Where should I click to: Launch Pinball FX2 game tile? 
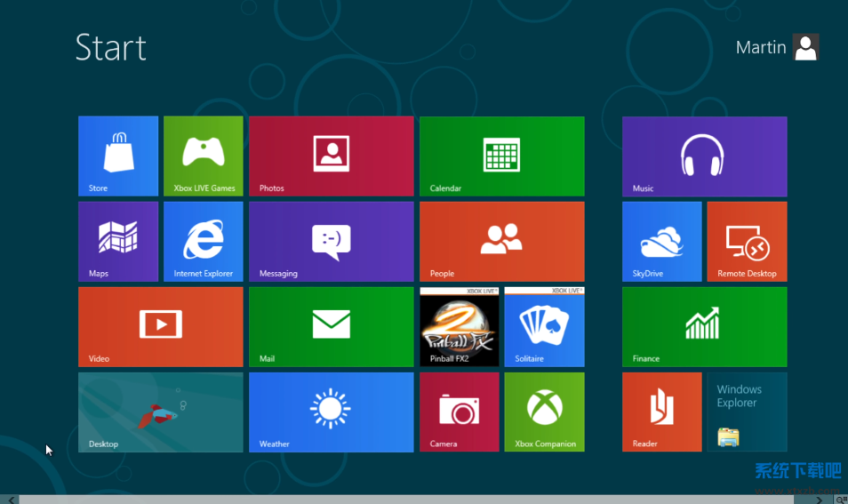(x=459, y=326)
